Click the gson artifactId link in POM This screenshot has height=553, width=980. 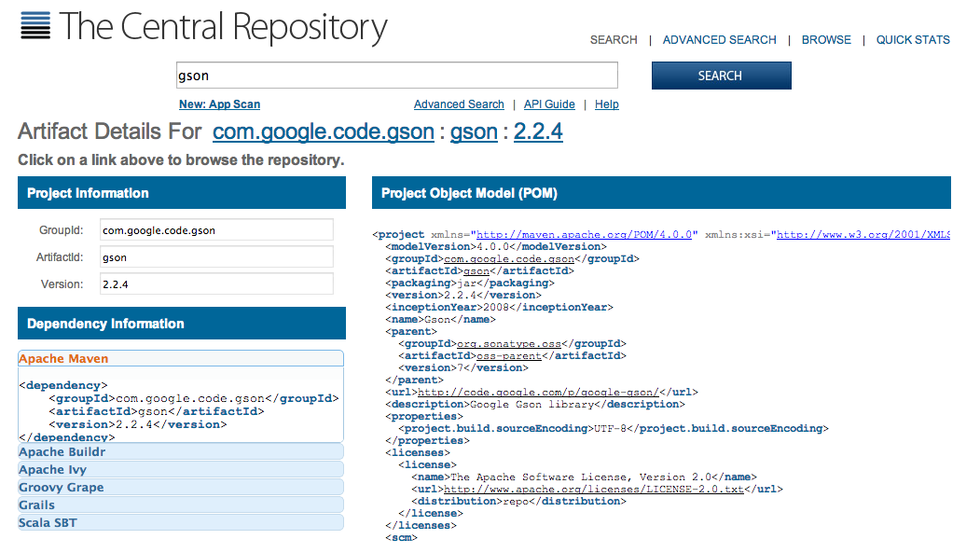pos(476,270)
